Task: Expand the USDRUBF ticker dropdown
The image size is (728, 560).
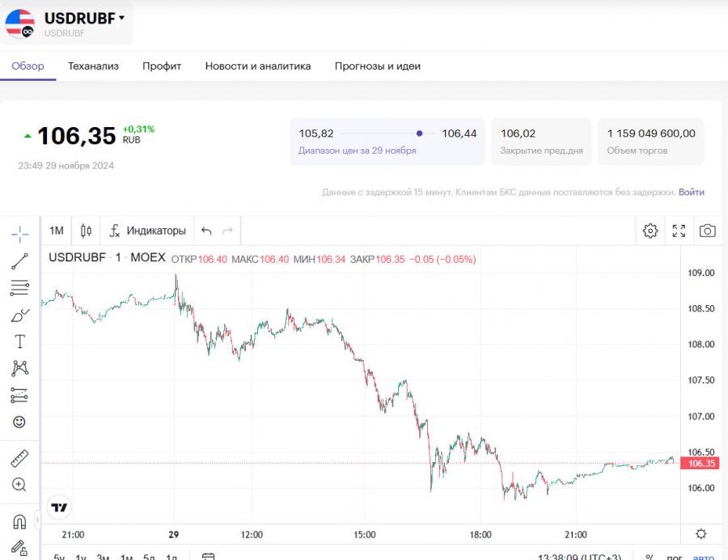Action: [x=121, y=17]
